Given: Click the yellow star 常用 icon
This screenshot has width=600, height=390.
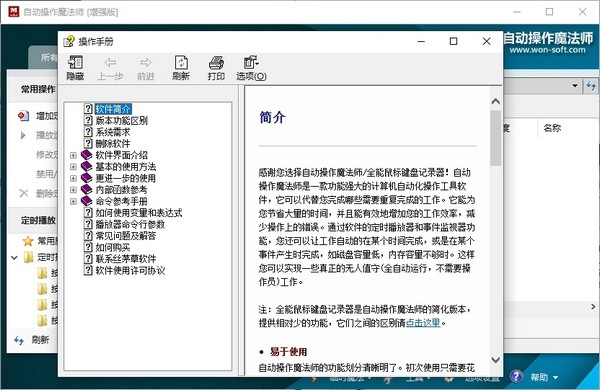Looking at the screenshot, I should (x=28, y=241).
